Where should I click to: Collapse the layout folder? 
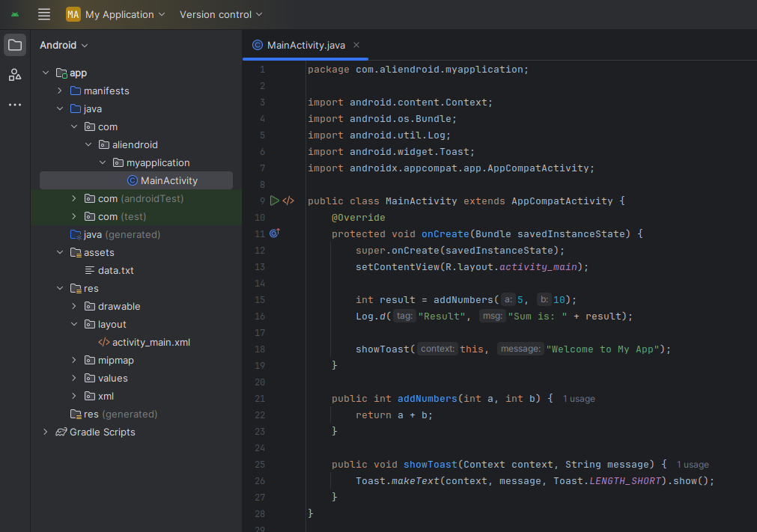coord(74,325)
